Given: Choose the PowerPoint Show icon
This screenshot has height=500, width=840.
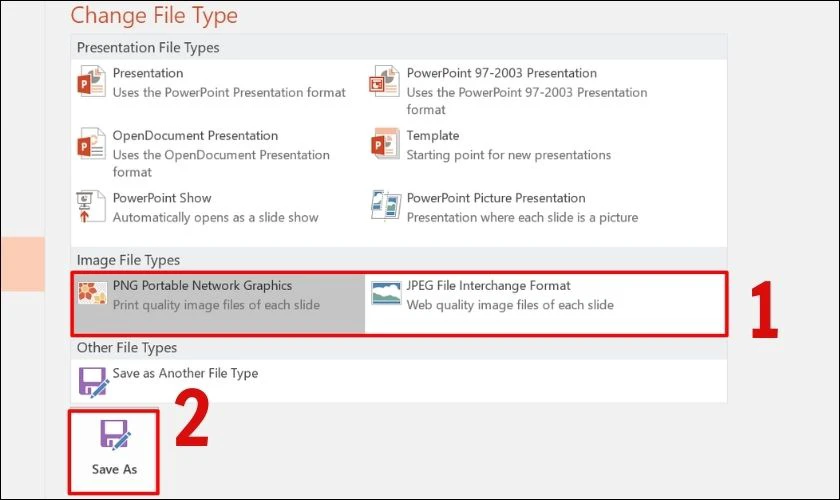Looking at the screenshot, I should click(x=91, y=206).
